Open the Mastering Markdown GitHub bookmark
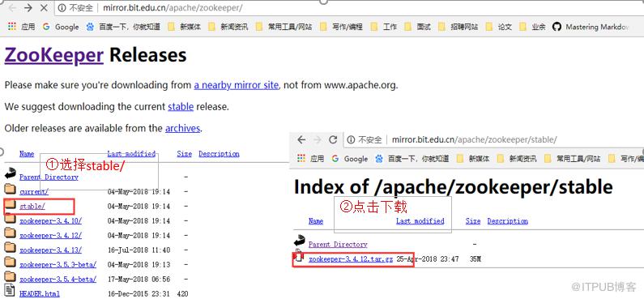The height and width of the screenshot is (299, 644). [x=591, y=27]
